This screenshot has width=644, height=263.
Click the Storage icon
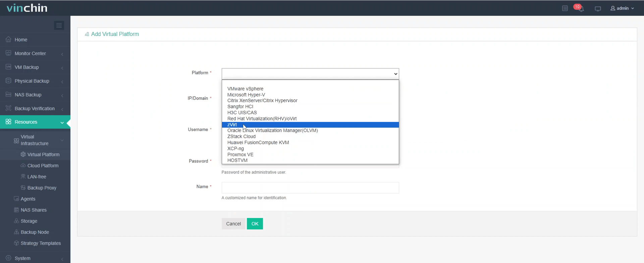[x=16, y=221]
